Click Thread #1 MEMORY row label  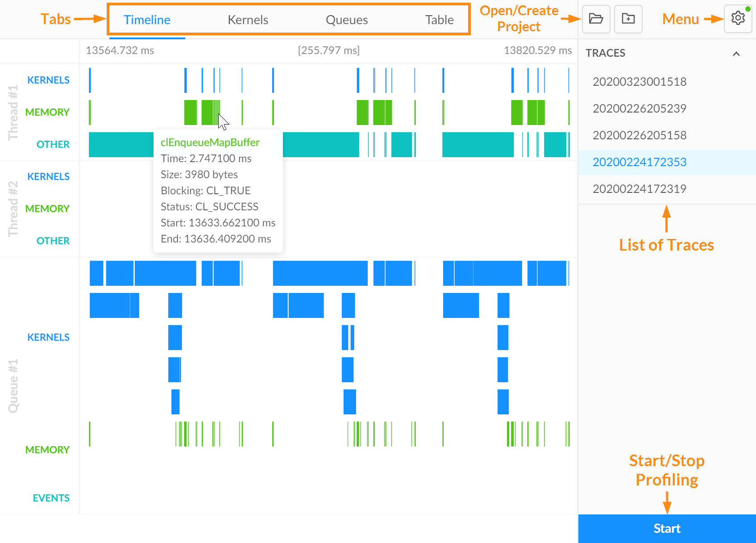click(x=47, y=112)
